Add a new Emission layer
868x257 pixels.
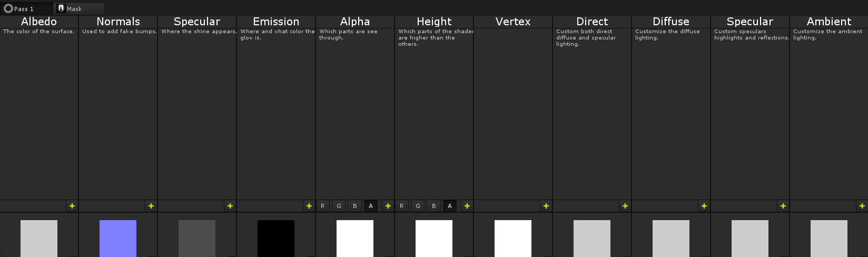coord(309,206)
